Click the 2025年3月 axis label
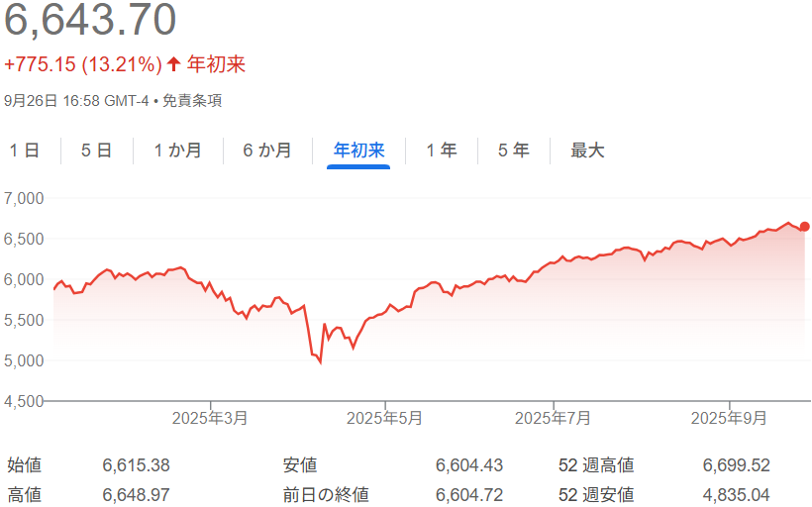Image resolution: width=812 pixels, height=507 pixels. click(209, 419)
